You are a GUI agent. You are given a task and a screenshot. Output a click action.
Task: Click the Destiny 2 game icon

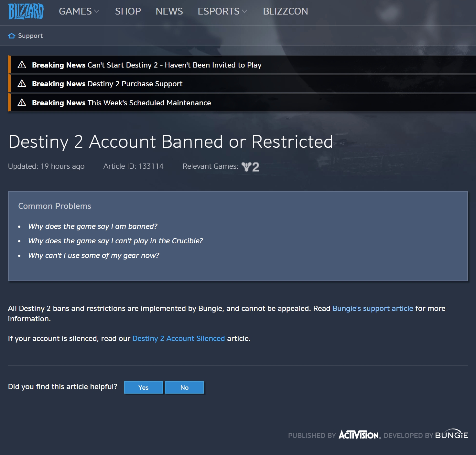[250, 167]
